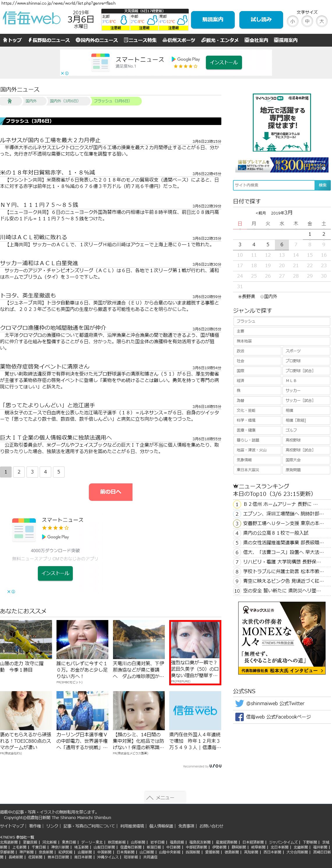The height and width of the screenshot is (868, 332).
Task: Select the 長野県 radio button
Action: click(240, 297)
